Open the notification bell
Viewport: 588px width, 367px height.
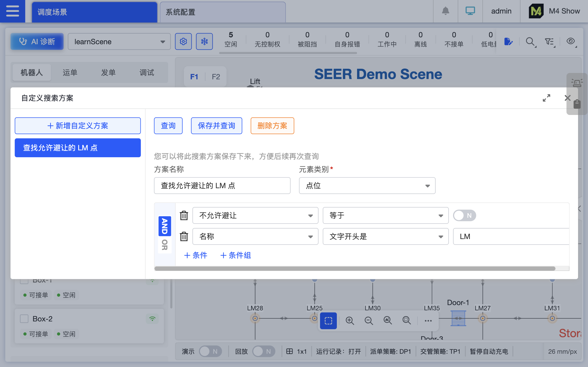click(445, 11)
